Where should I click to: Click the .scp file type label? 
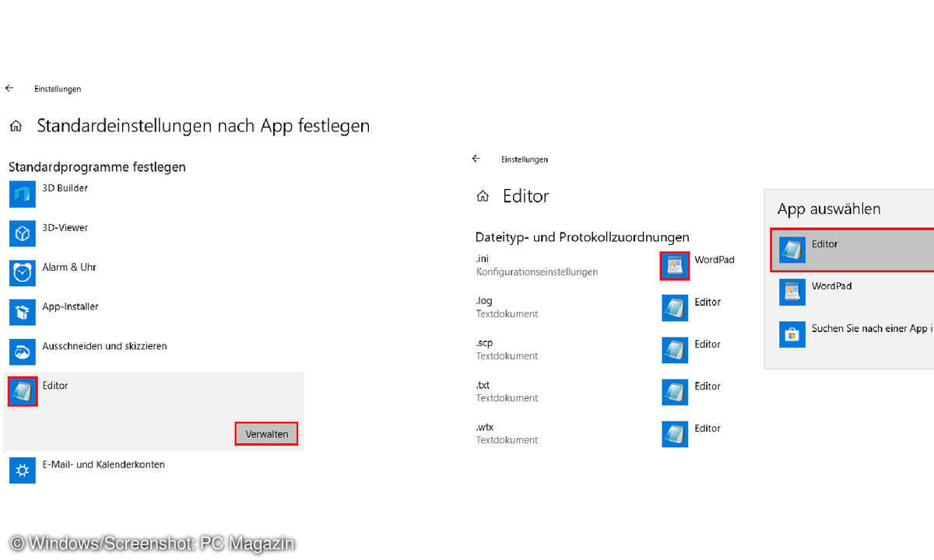point(484,343)
